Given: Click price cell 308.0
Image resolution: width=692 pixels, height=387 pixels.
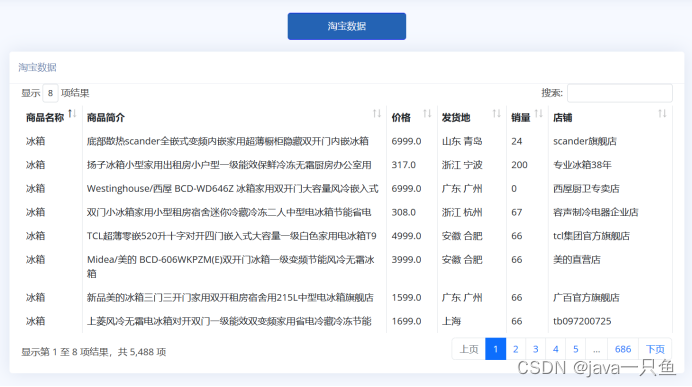Looking at the screenshot, I should (x=404, y=212).
